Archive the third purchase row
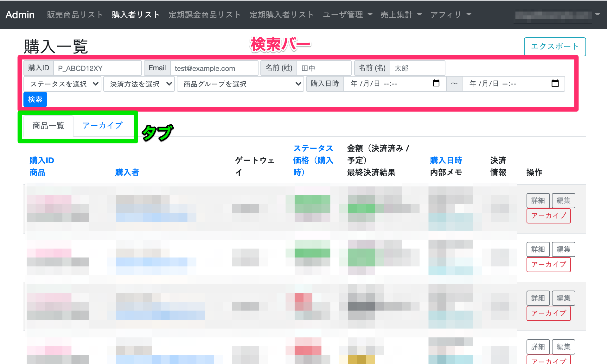The image size is (607, 364). pyautogui.click(x=548, y=313)
